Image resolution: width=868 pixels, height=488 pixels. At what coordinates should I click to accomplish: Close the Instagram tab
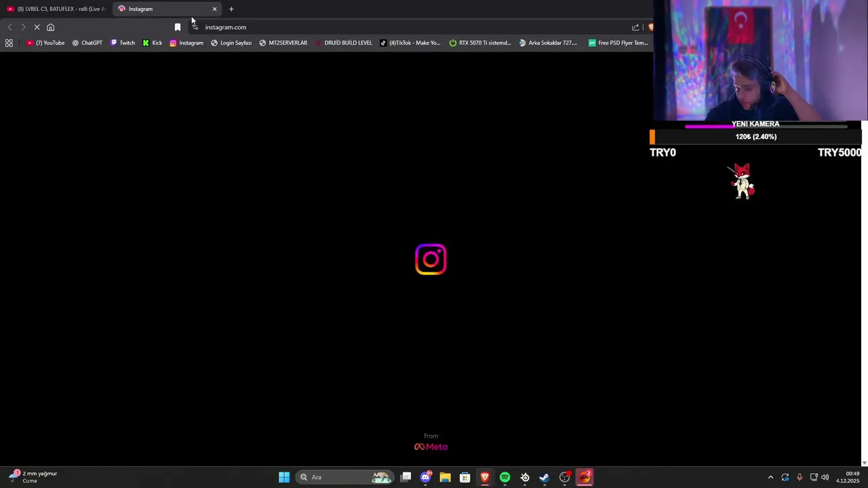215,9
